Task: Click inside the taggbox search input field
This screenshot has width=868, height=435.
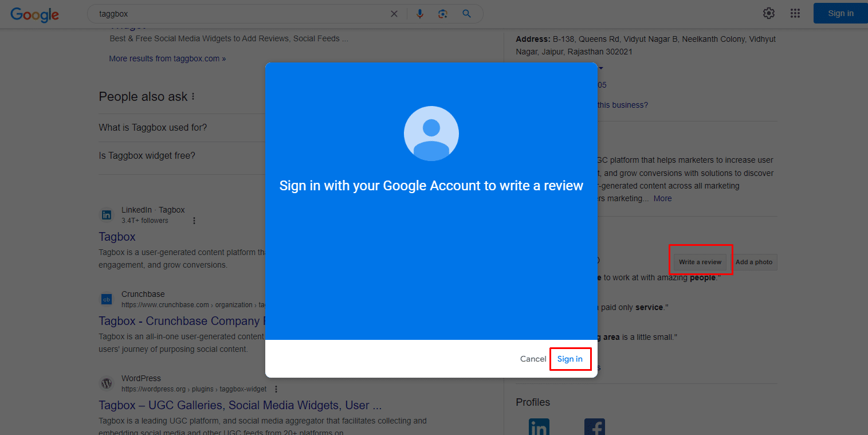Action: [229, 13]
